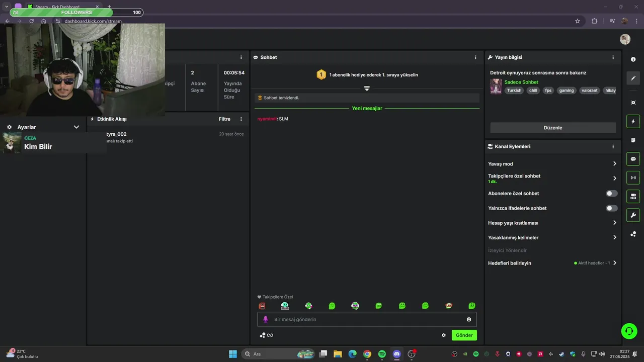644x362 pixels.
Task: Toggle Yalnızca ifadelerle sohbet switch
Action: pyautogui.click(x=611, y=208)
